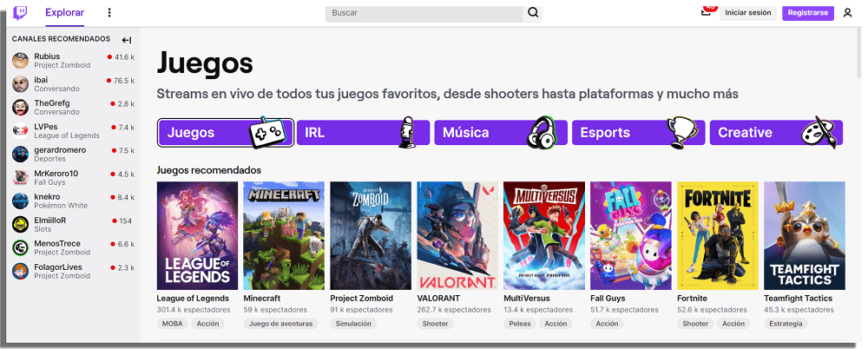
Task: Open the user profile icon
Action: tap(847, 13)
